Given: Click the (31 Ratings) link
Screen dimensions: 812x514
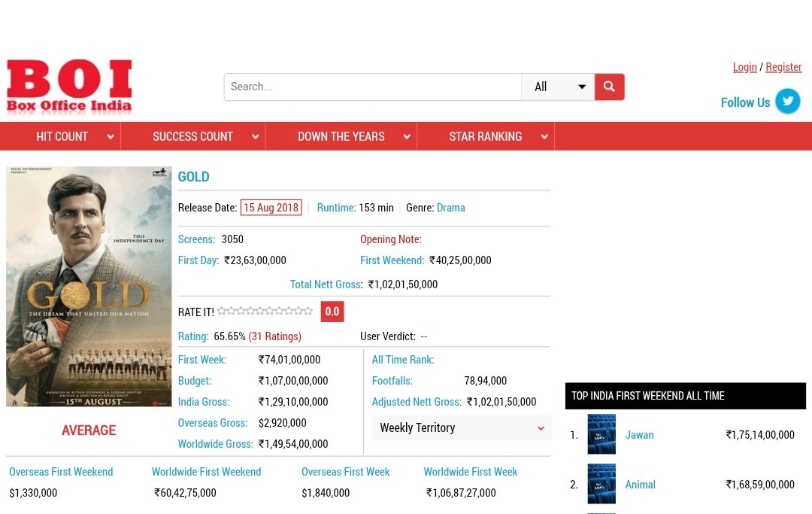Looking at the screenshot, I should 275,336.
